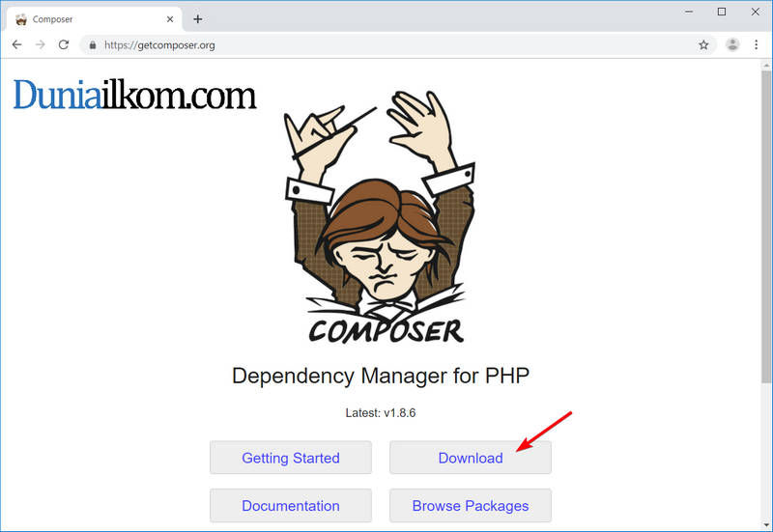Open the Documentation link
Viewport: 773px width, 532px height.
coord(291,505)
